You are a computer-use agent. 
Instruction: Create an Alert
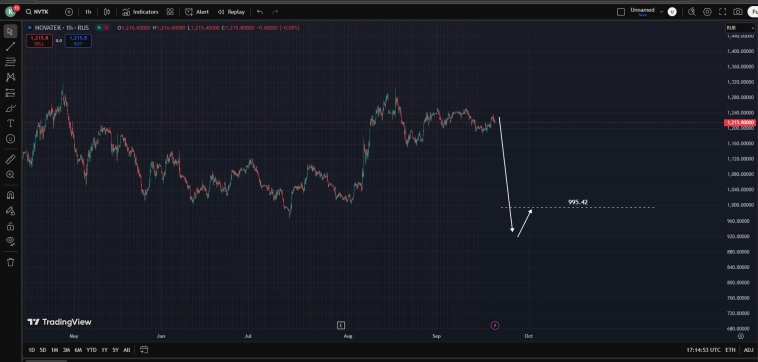[197, 12]
